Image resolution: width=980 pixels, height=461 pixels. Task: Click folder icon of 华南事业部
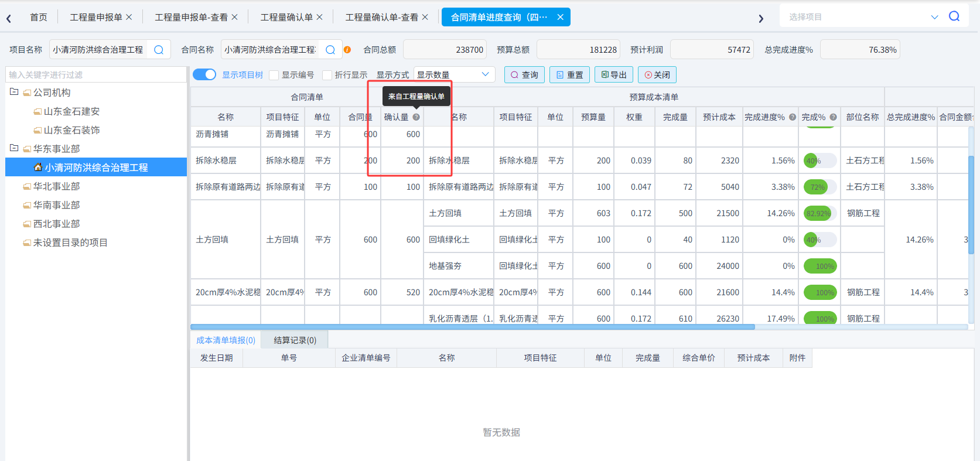click(27, 205)
